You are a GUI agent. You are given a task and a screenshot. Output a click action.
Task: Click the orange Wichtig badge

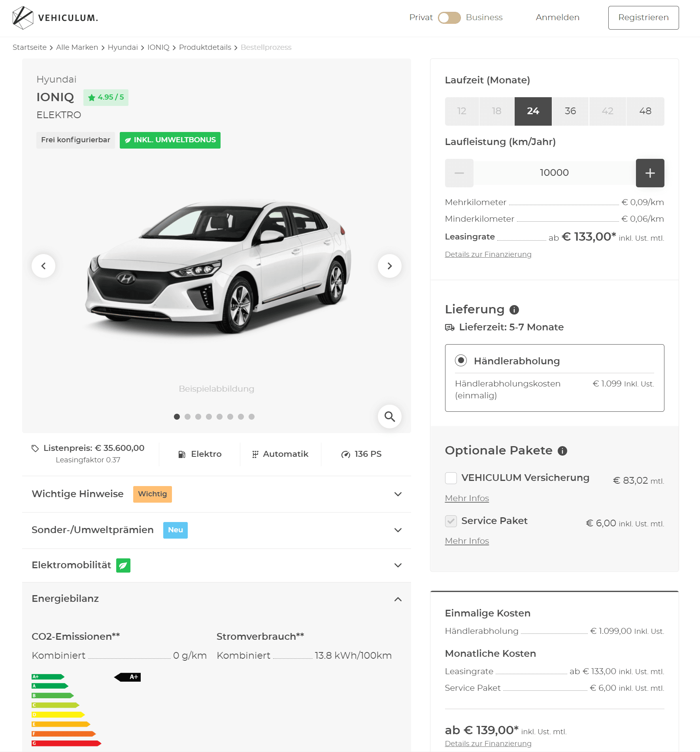[x=153, y=494]
